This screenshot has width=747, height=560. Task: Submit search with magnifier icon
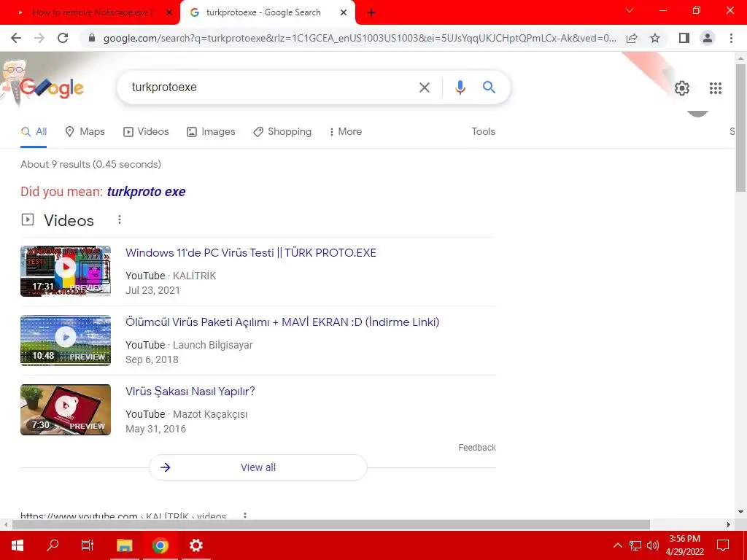489,87
